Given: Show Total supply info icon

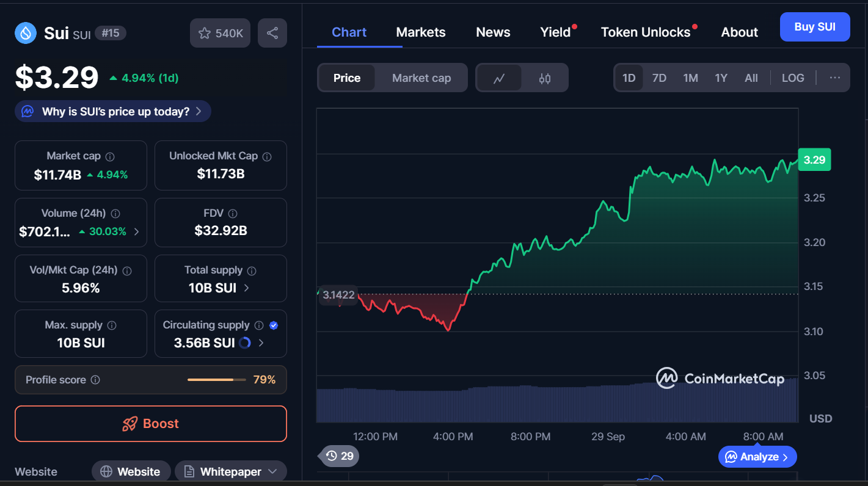Looking at the screenshot, I should pyautogui.click(x=252, y=270).
